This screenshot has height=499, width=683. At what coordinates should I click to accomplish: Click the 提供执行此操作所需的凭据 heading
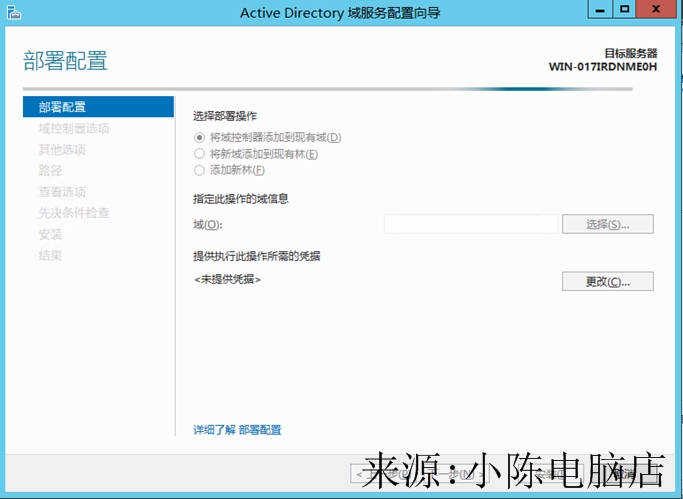tap(257, 256)
